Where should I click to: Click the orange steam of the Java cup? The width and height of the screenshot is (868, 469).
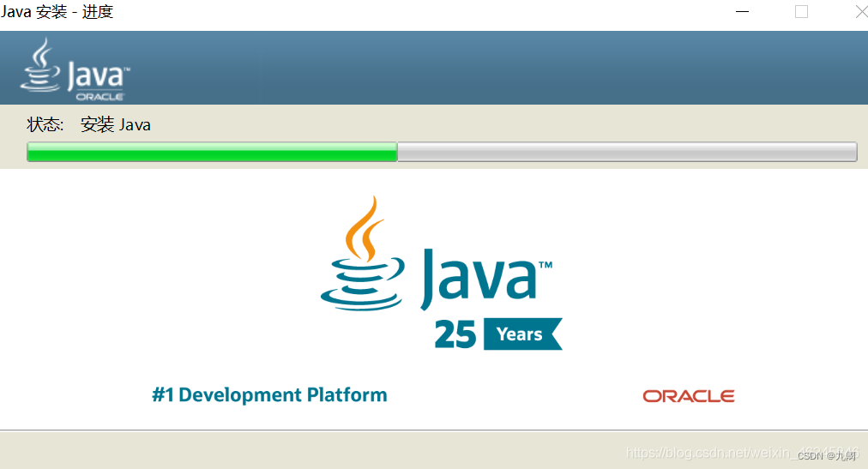[x=365, y=228]
